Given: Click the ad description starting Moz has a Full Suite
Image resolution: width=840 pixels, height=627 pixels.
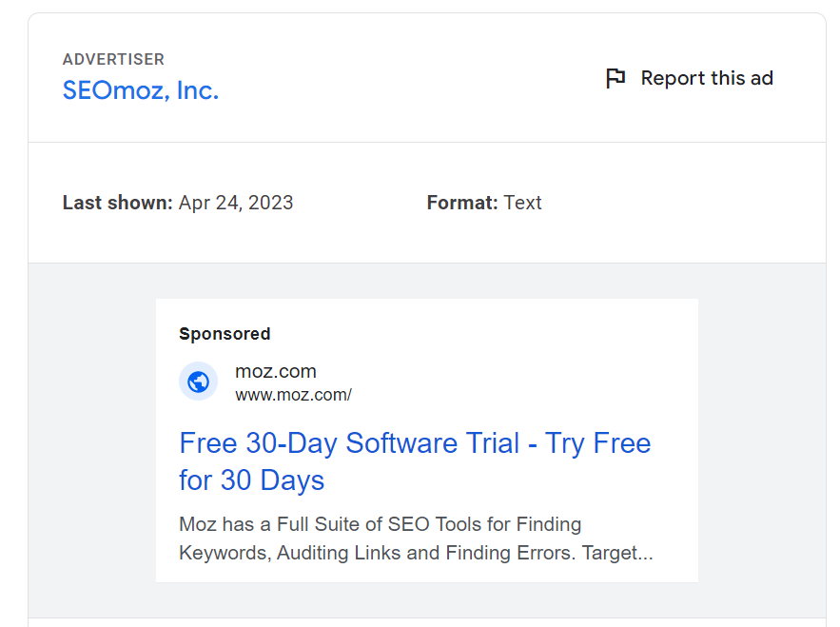Looking at the screenshot, I should pos(416,539).
